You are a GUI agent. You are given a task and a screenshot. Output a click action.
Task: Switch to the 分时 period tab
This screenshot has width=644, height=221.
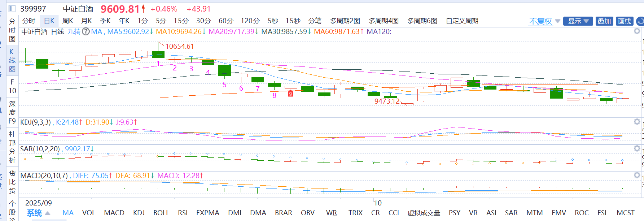pyautogui.click(x=29, y=21)
